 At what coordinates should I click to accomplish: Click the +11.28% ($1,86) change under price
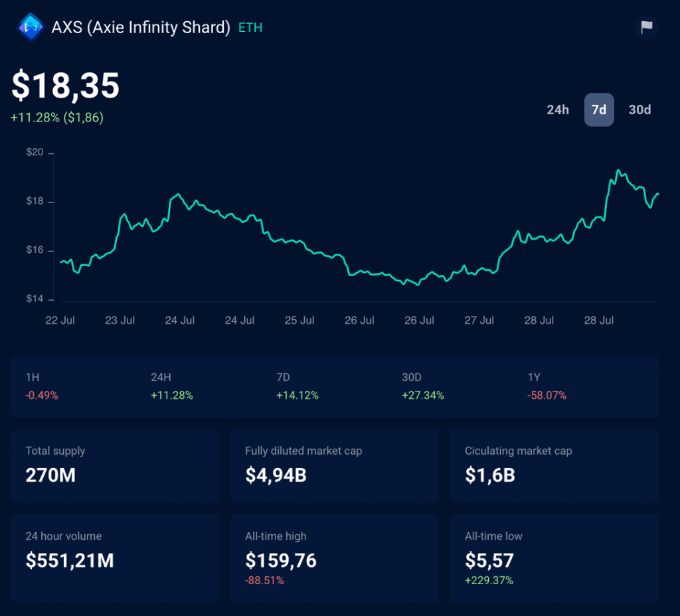point(57,117)
